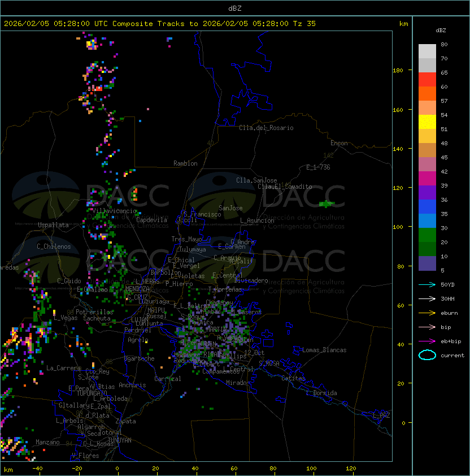This screenshot has width=470, height=476.
Task: Select the TUNUYAN town label
Action: click(119, 440)
